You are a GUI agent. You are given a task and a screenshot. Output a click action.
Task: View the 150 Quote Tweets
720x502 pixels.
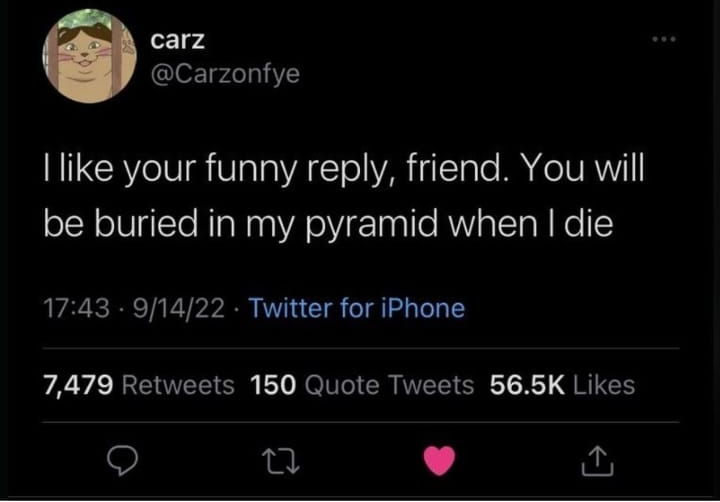tap(362, 385)
